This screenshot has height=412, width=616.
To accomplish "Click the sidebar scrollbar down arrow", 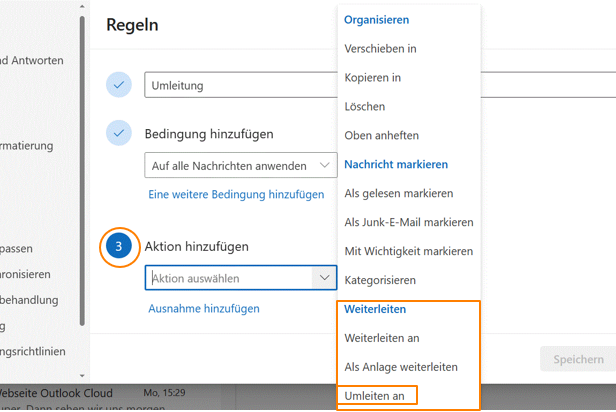I will (x=82, y=376).
